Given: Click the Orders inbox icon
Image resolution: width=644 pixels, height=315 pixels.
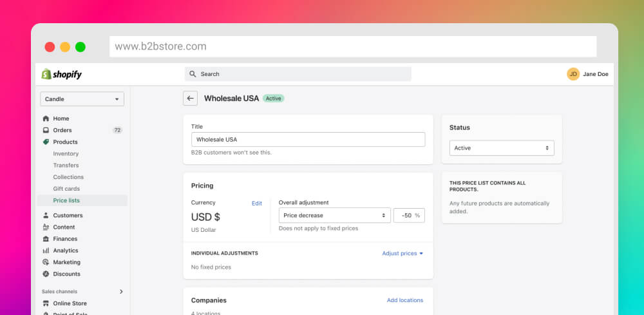Looking at the screenshot, I should [x=46, y=130].
